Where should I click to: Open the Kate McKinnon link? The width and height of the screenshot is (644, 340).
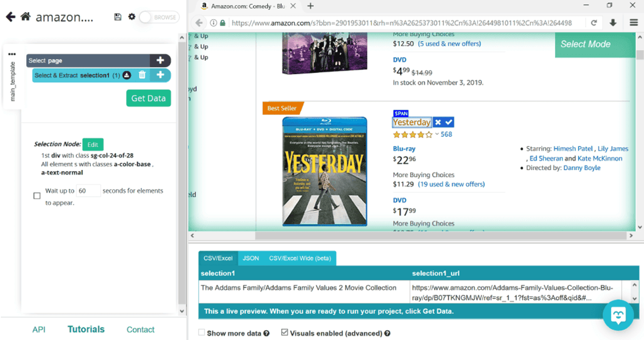[600, 158]
